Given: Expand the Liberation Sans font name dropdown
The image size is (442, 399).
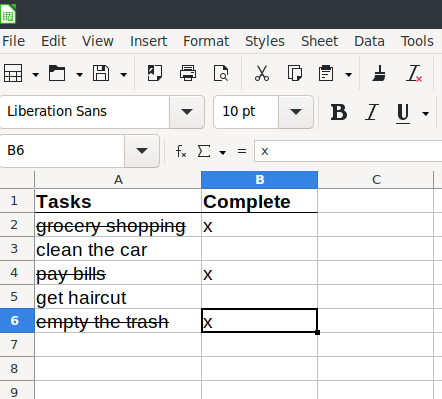Looking at the screenshot, I should (x=187, y=112).
